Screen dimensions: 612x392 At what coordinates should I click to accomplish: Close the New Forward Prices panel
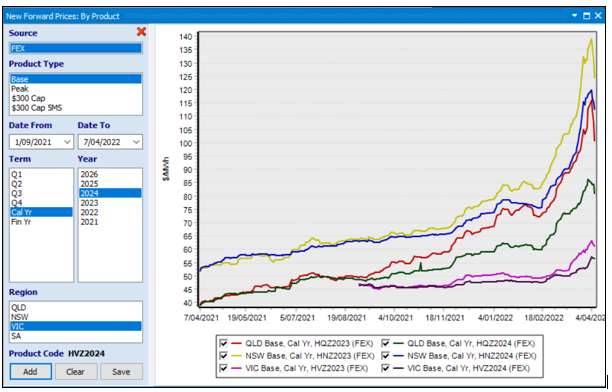[x=598, y=16]
